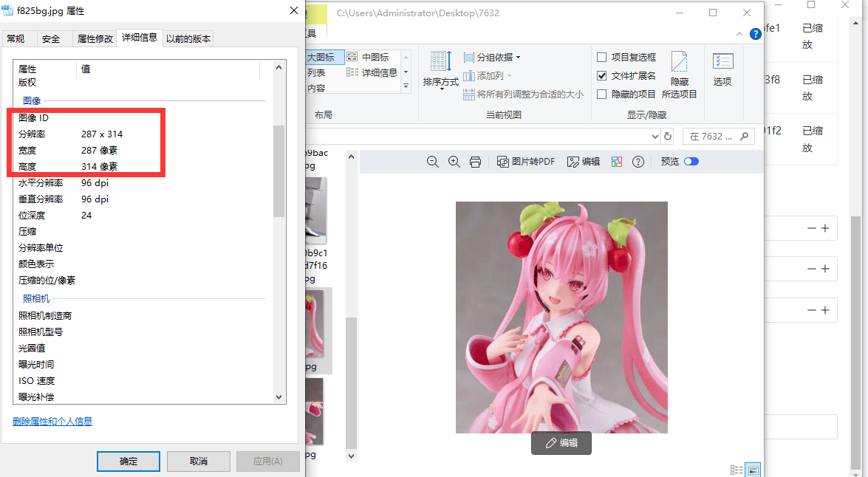Click the print icon in preview toolbar
868x477 pixels.
point(475,162)
